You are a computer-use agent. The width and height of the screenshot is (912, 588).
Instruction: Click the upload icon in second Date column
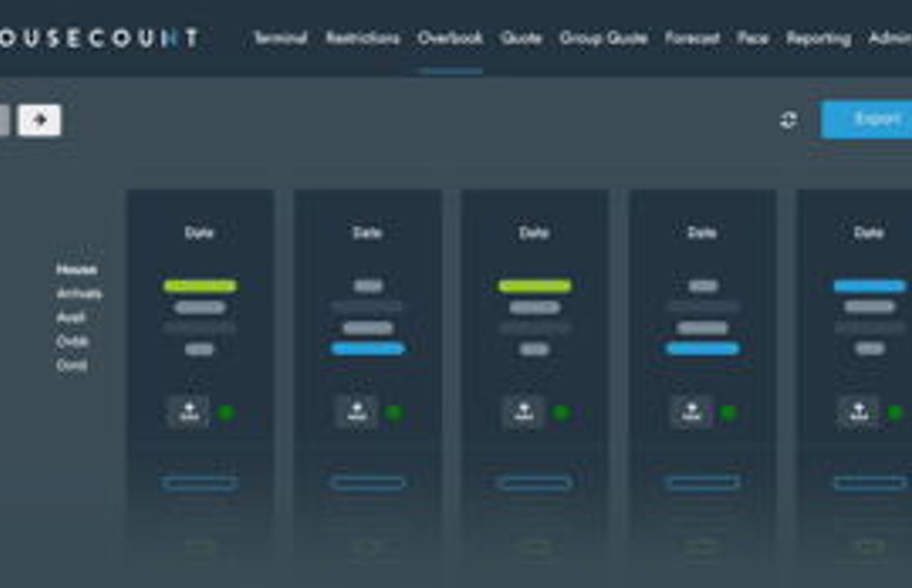point(356,411)
